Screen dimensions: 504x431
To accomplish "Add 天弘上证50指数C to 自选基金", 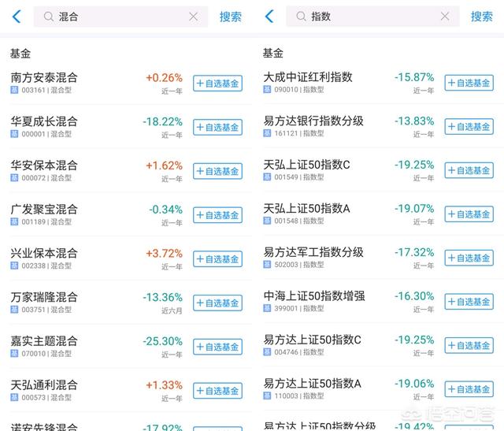I will click(469, 170).
